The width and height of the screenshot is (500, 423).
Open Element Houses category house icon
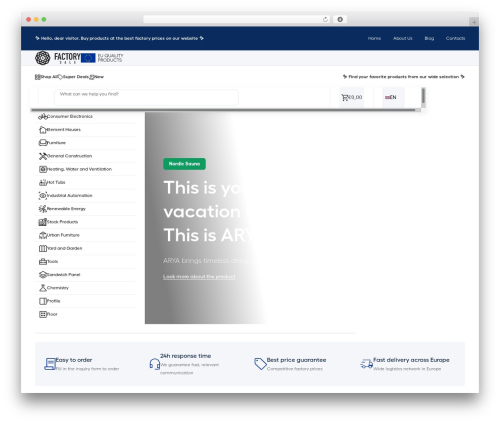[43, 130]
